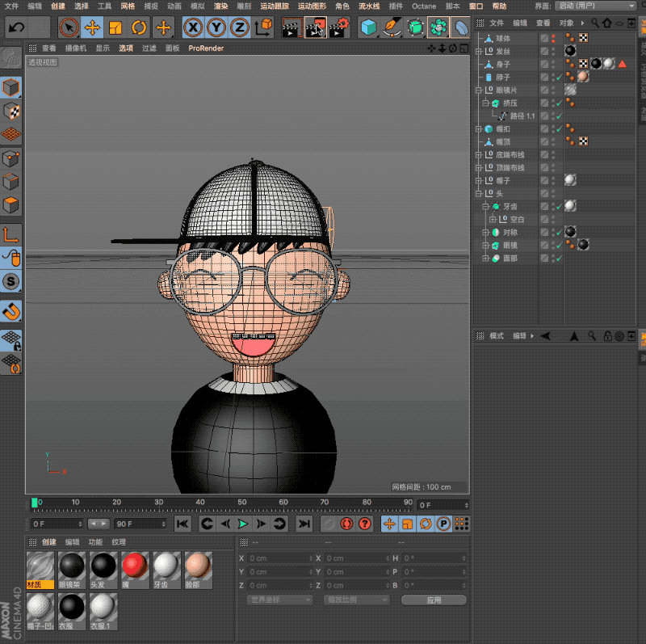
Task: Open the 渲染 menu
Action: coord(221,6)
